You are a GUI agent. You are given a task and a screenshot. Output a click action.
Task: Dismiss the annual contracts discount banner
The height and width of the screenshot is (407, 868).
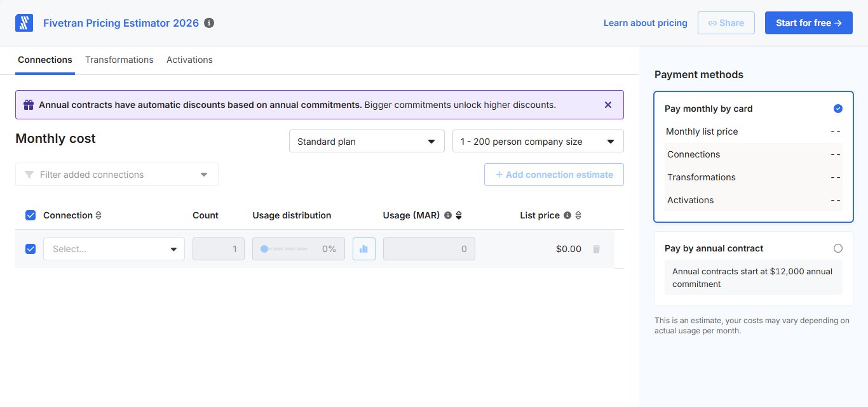[608, 105]
